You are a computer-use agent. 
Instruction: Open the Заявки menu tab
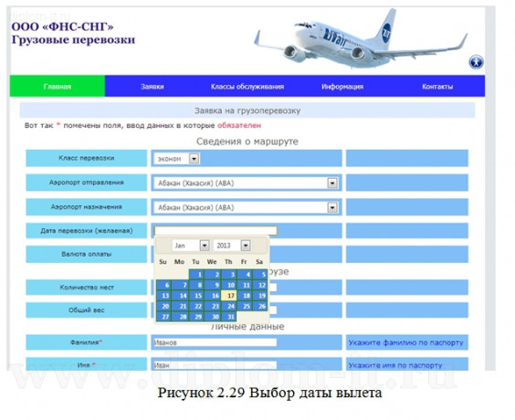[152, 87]
